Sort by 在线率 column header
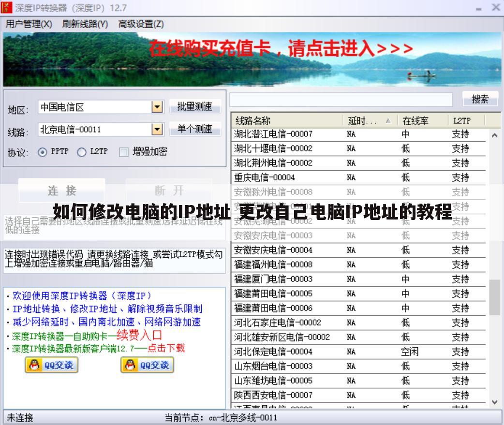This screenshot has height=425, width=504. coord(423,121)
